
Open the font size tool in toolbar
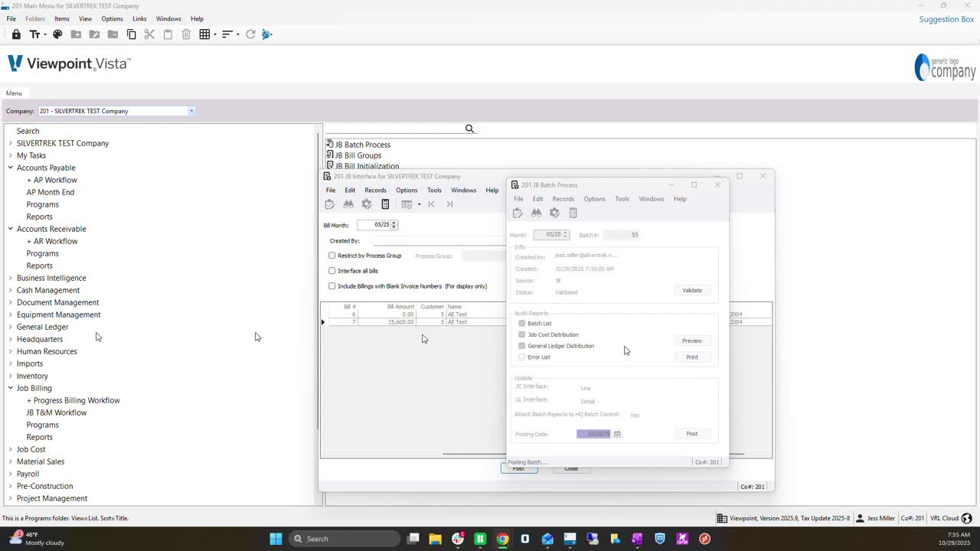[x=36, y=34]
